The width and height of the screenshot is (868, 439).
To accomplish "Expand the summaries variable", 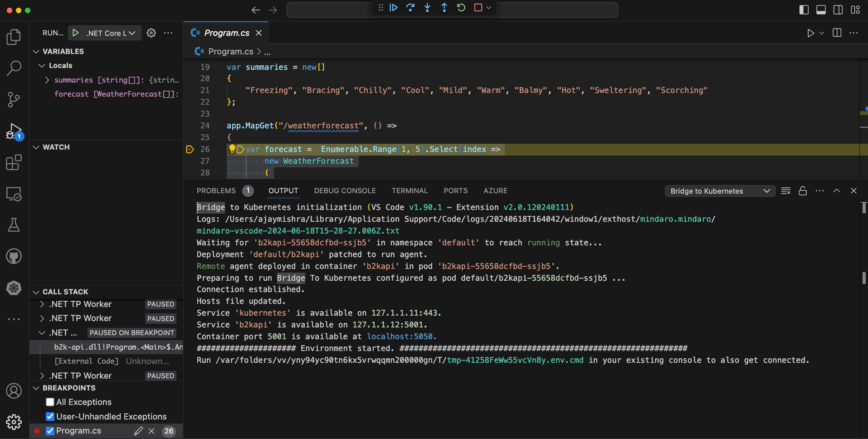I will (x=47, y=80).
